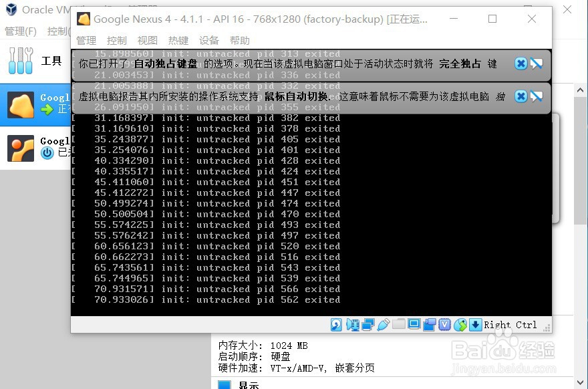Select the powered-off Google VM in list

click(35, 148)
